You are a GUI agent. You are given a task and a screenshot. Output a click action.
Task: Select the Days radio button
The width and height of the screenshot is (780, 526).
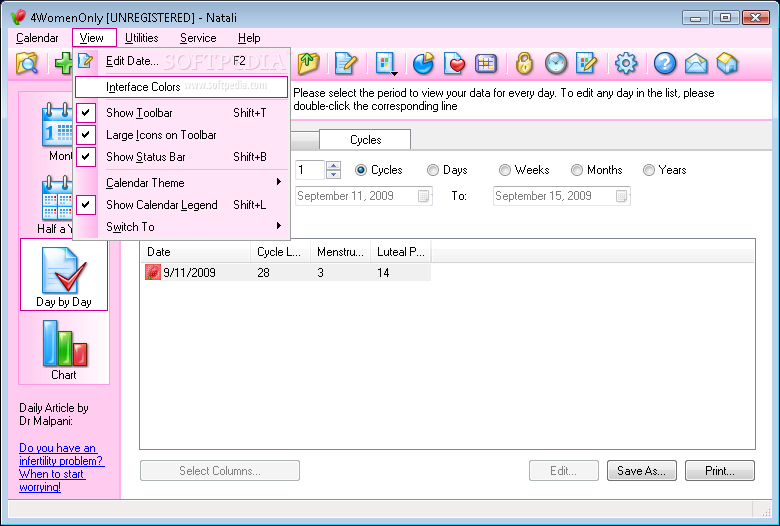pos(433,170)
